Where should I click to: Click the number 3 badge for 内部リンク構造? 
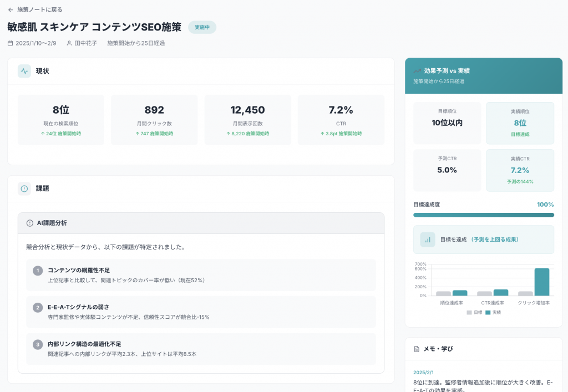tap(38, 344)
